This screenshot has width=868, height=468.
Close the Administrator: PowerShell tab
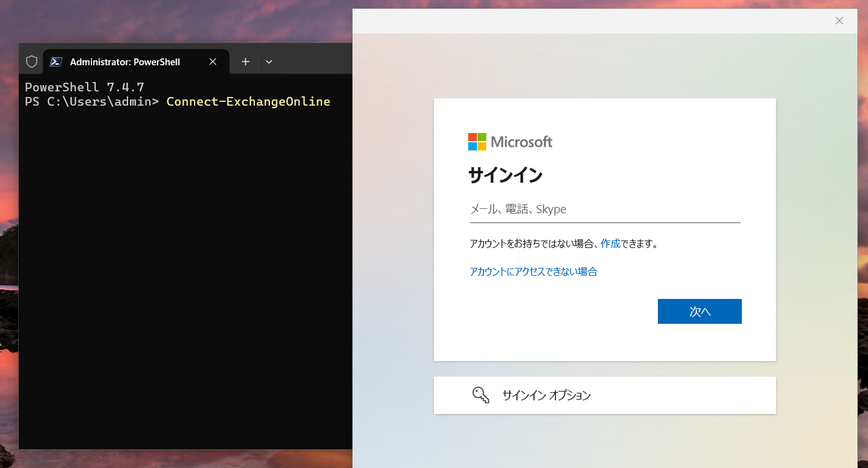(x=213, y=62)
